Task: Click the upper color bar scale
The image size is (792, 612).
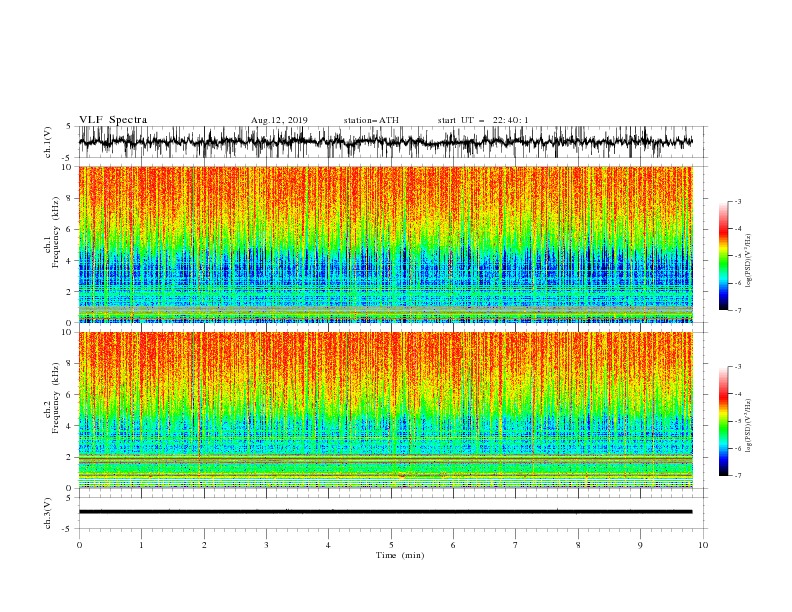Action: (724, 256)
